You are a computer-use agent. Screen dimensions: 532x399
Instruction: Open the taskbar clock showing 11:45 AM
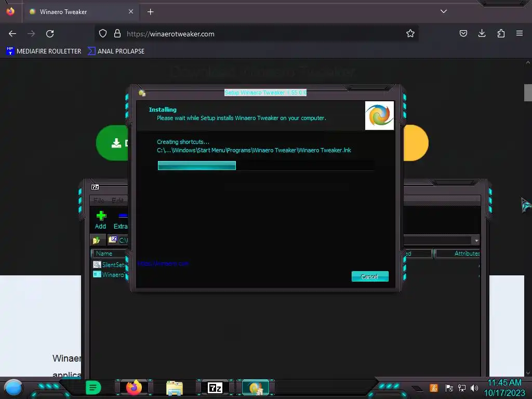click(x=504, y=388)
